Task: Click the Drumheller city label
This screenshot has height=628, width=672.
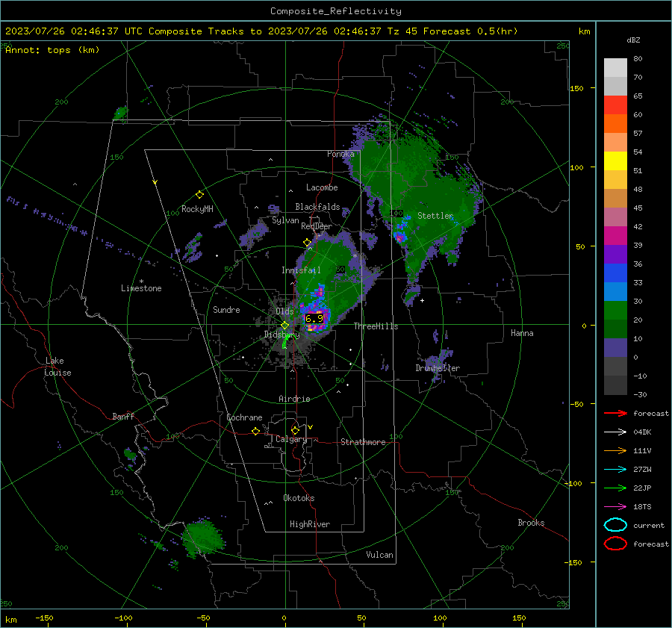Action: [438, 368]
